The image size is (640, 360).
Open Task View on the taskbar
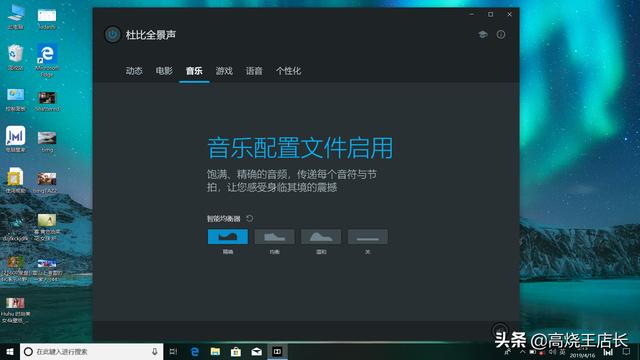point(173,351)
